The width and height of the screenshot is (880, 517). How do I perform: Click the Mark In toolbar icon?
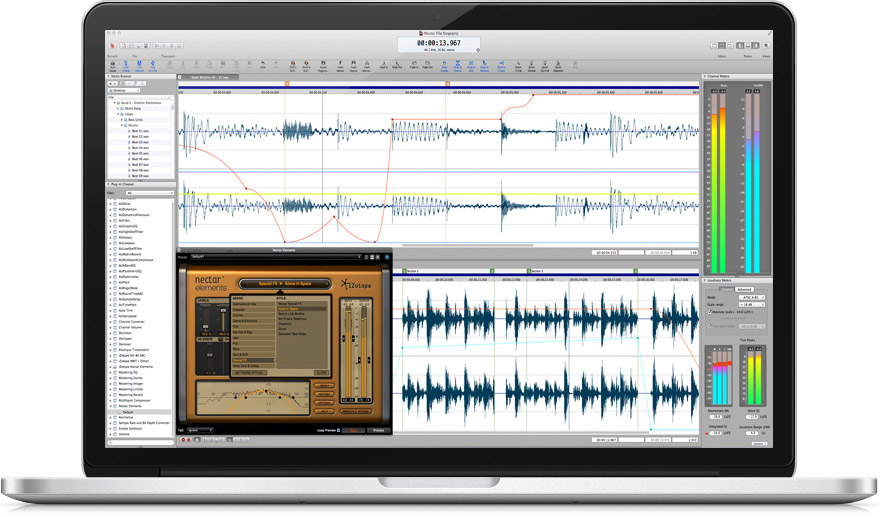[x=384, y=65]
